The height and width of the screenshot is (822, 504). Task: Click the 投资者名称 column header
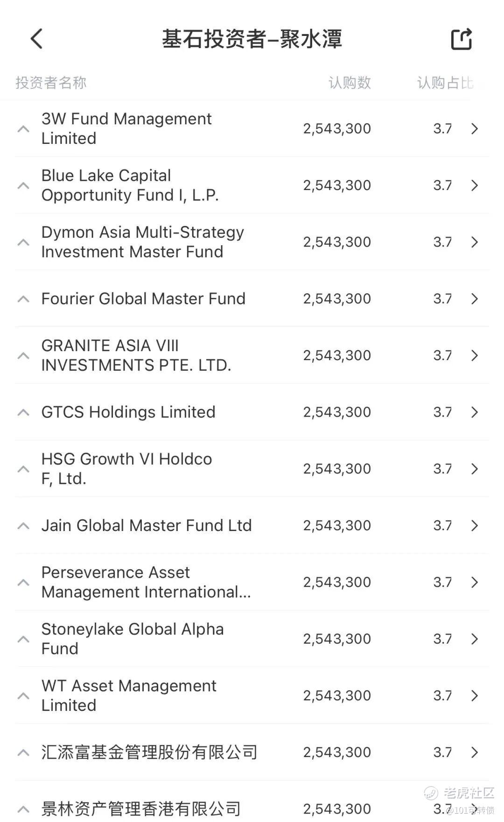coord(51,83)
